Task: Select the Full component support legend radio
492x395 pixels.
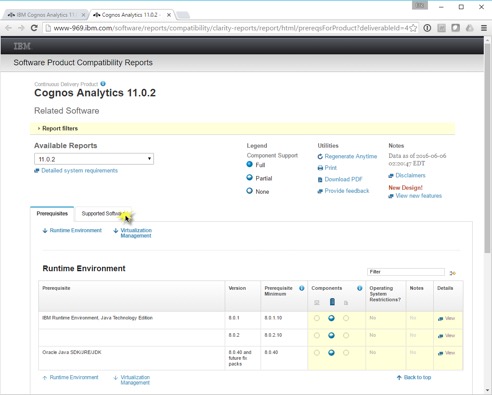Action: pos(249,164)
